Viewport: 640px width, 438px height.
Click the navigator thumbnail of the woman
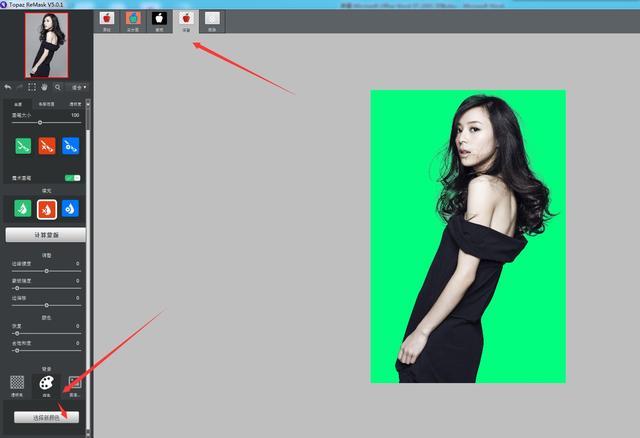(47, 45)
